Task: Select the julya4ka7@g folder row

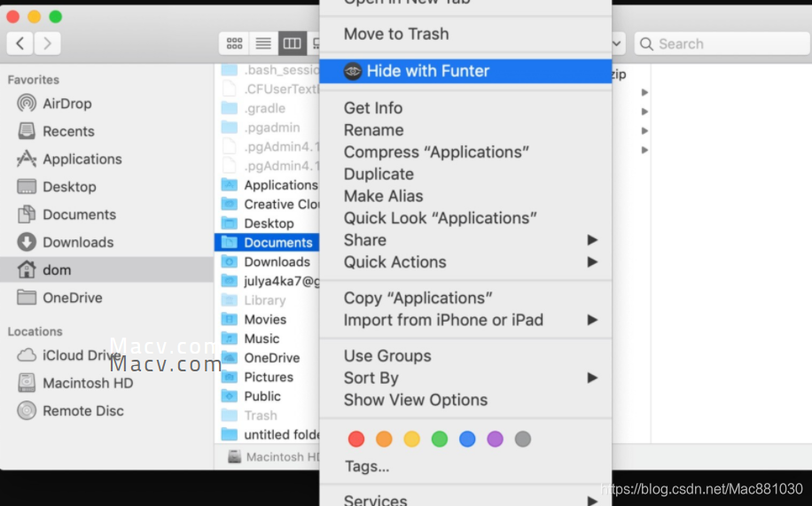Action: click(x=267, y=281)
